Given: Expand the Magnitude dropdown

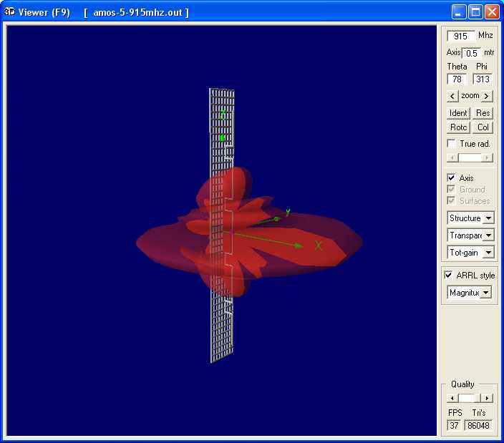Looking at the screenshot, I should click(486, 293).
